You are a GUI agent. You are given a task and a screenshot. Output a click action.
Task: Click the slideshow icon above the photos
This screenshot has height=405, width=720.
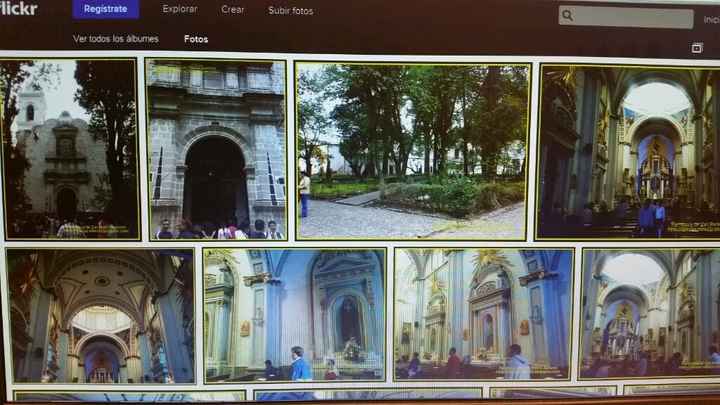point(696,47)
